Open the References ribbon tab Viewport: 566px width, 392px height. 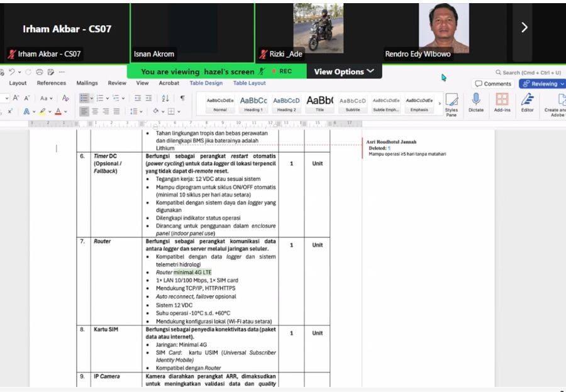point(52,83)
